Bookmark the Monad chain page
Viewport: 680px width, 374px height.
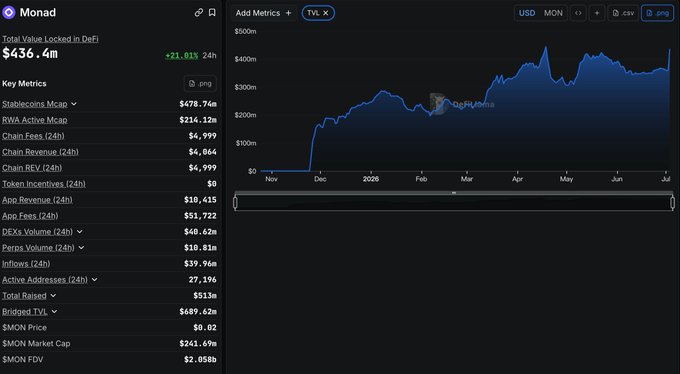(x=212, y=13)
